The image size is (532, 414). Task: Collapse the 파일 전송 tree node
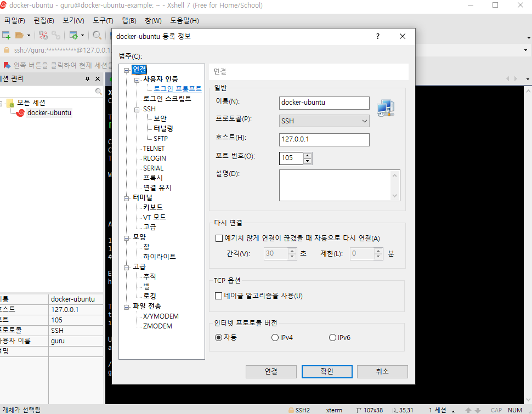point(127,307)
